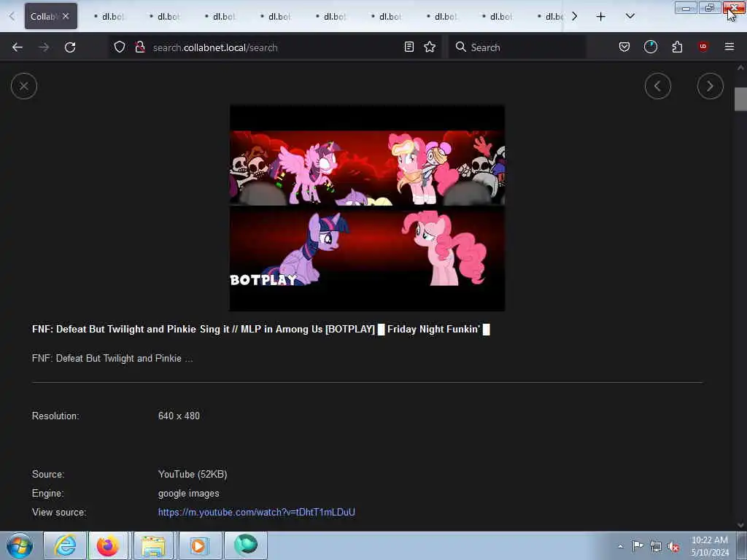Open Firefox from taskbar
This screenshot has width=747, height=560.
(x=108, y=545)
